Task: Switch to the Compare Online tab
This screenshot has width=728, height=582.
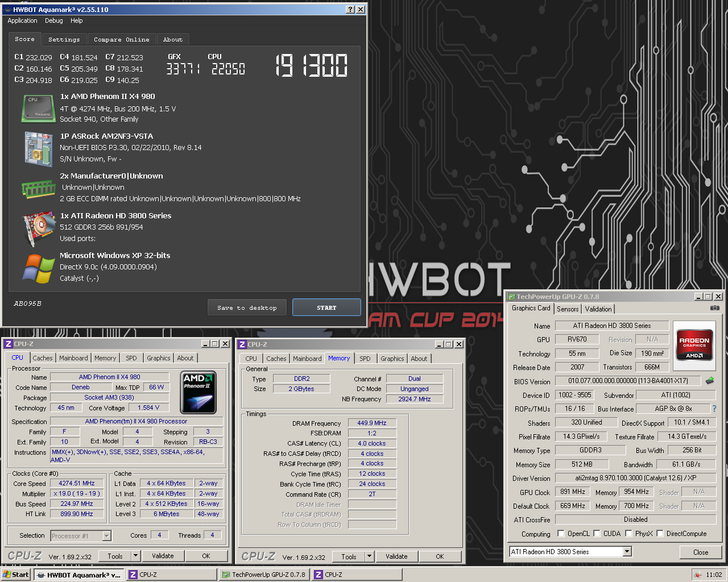Action: coord(122,40)
